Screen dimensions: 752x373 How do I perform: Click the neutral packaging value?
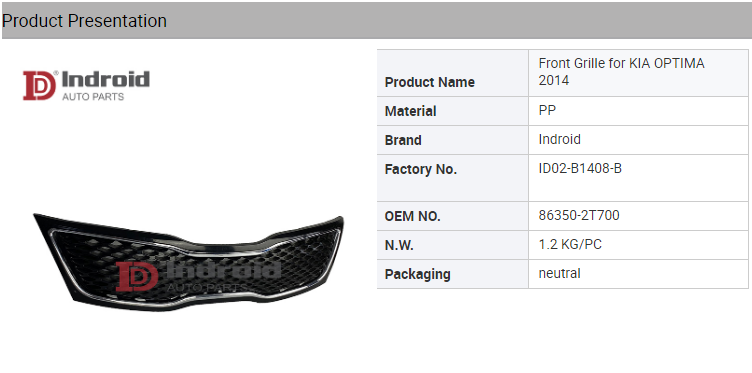[x=559, y=274]
